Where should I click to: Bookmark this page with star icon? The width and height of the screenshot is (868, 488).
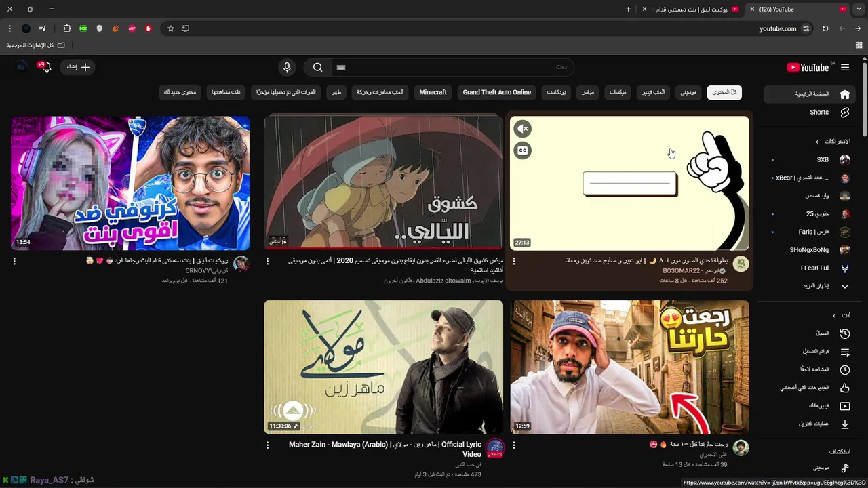(171, 28)
